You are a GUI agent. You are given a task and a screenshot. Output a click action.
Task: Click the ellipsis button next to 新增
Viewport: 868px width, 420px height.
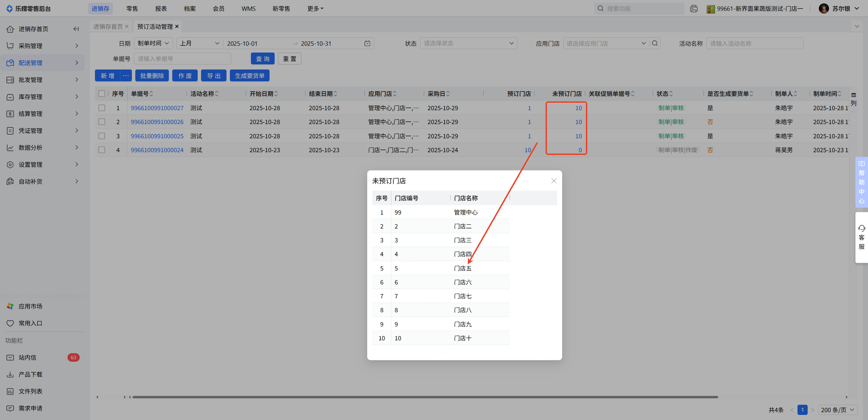pyautogui.click(x=126, y=76)
